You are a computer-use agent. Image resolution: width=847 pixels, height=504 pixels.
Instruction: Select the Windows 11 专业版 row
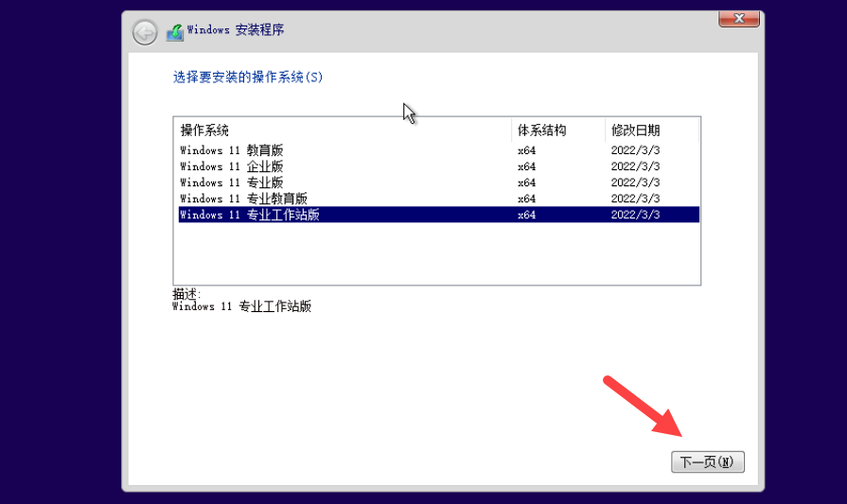438,182
